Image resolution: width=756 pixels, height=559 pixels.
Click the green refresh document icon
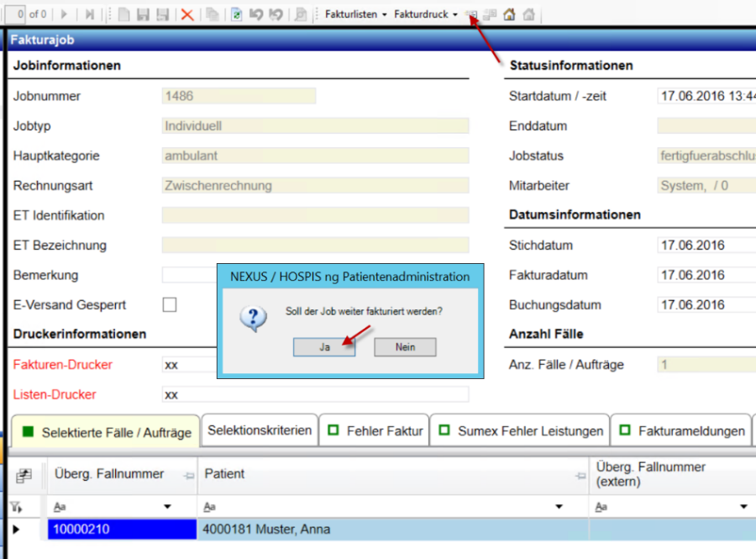pos(236,14)
